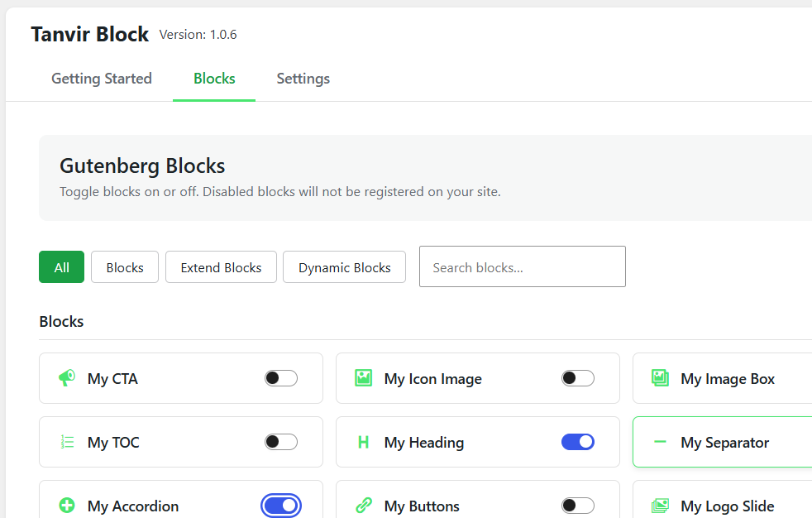Disable the My Heading block toggle
Viewport: 812px width, 518px height.
tap(578, 442)
